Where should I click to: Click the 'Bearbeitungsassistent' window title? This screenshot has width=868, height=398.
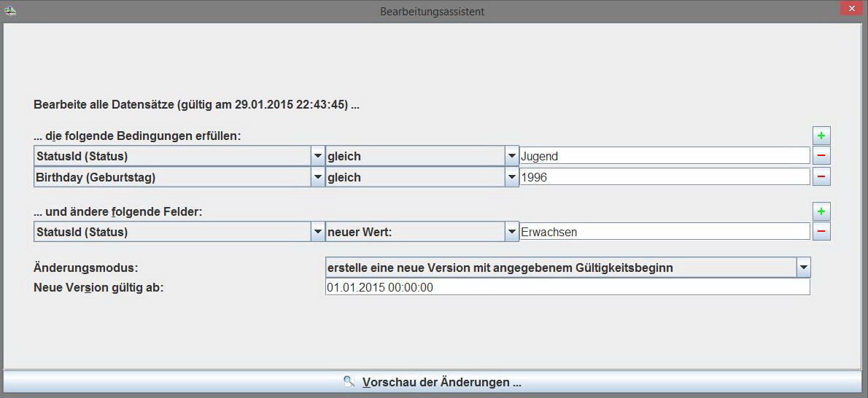(433, 11)
